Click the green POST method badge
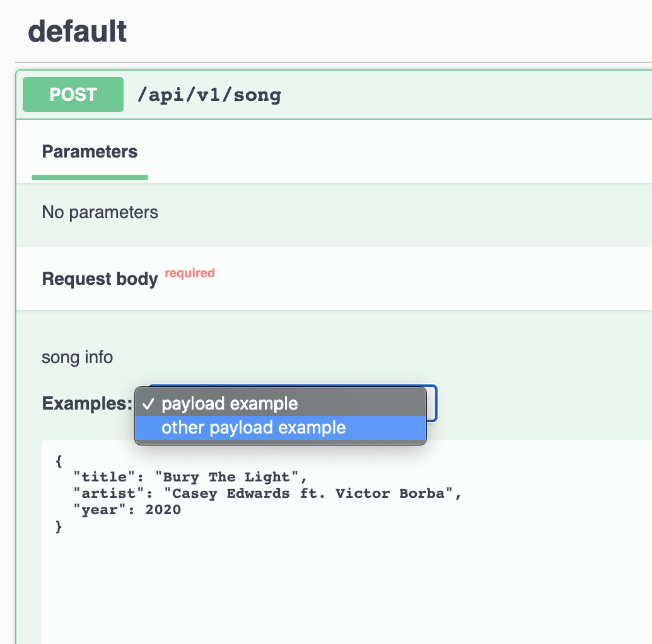The image size is (652, 644). point(73,95)
